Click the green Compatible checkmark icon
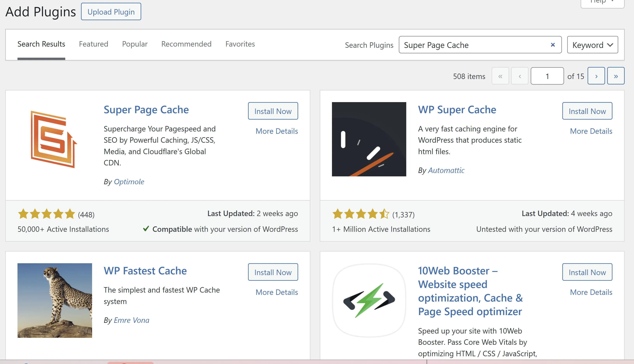The width and height of the screenshot is (634, 364). coord(146,229)
